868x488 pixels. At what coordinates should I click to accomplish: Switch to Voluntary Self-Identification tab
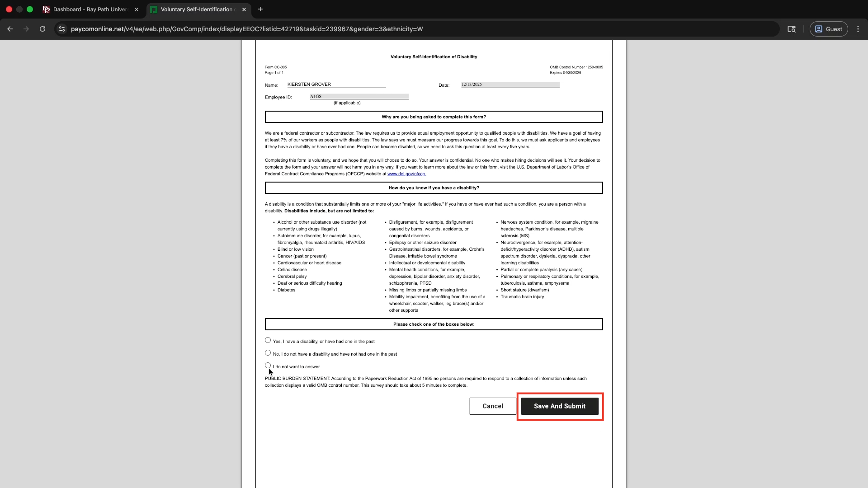click(197, 9)
